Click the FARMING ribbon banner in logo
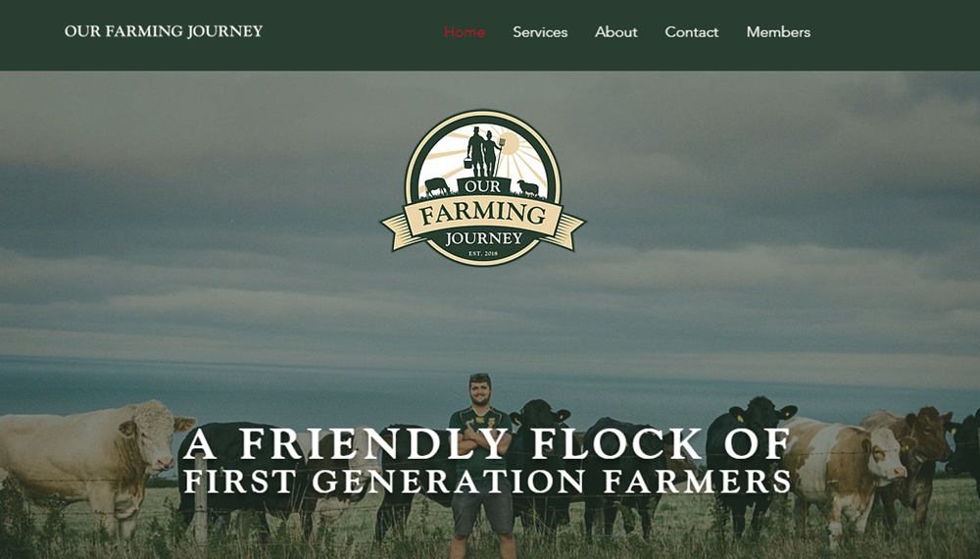Image resolution: width=980 pixels, height=559 pixels. (482, 214)
